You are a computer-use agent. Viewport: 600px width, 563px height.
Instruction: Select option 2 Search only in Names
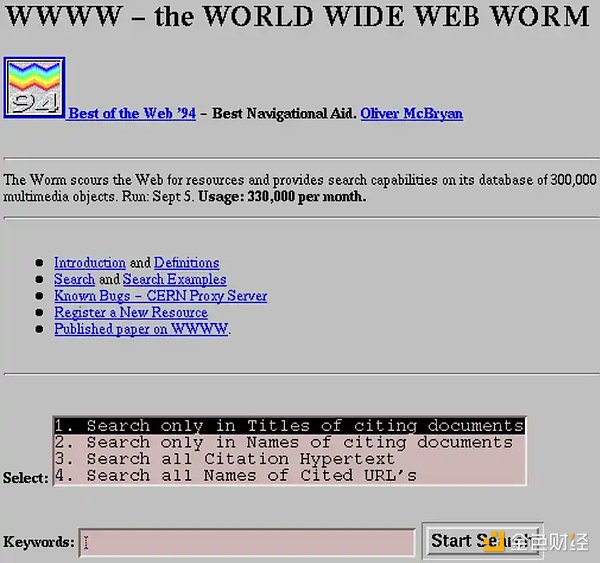pos(289,442)
